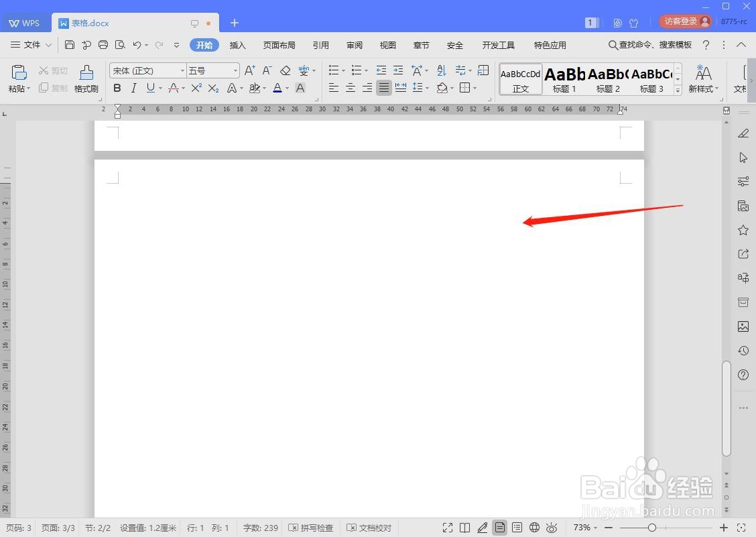
Task: Expand line spacing dropdown
Action: point(427,88)
